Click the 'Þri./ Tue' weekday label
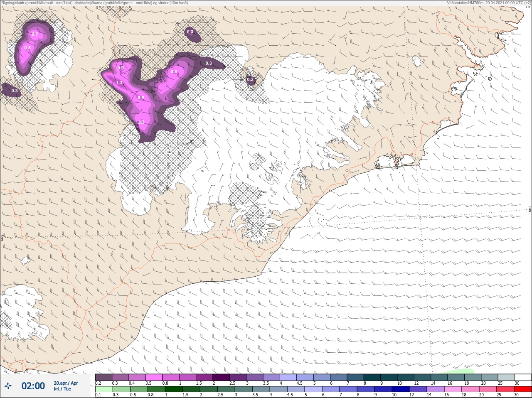532x398 pixels. pos(62,389)
